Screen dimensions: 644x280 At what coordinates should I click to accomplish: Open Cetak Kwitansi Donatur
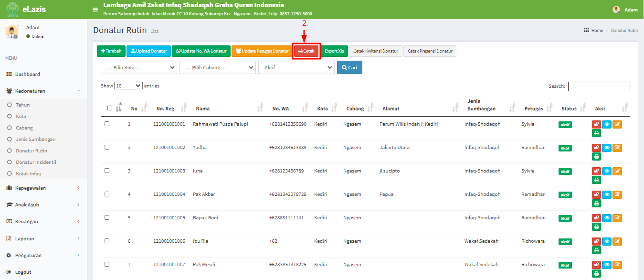coord(375,51)
